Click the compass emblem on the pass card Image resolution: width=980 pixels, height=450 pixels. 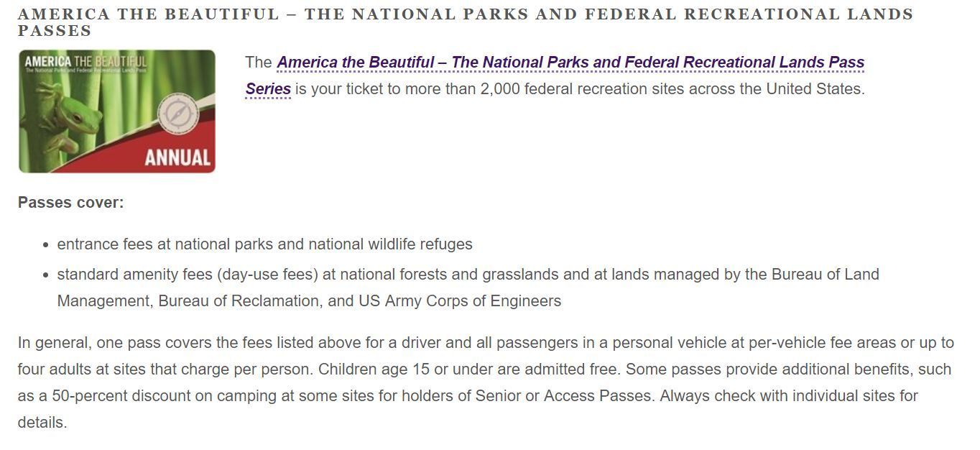177,114
